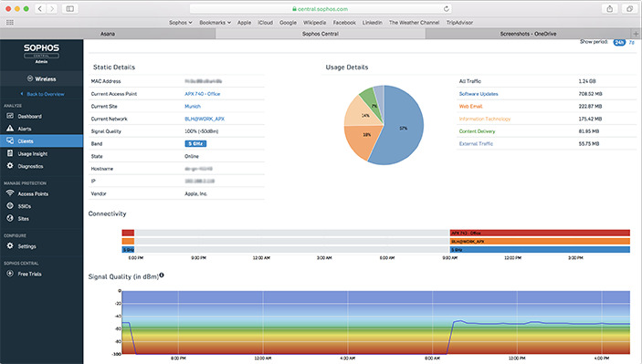Click the Signal Quality info icon

coord(162,276)
